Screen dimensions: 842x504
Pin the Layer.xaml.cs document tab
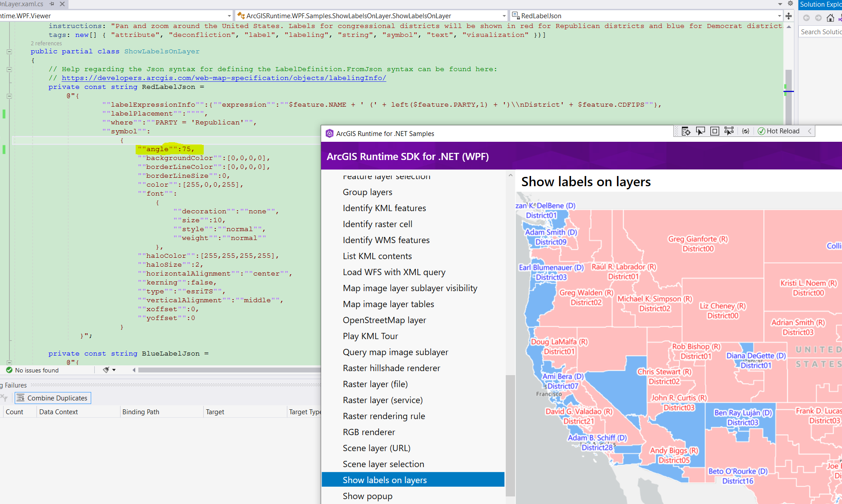[52, 4]
